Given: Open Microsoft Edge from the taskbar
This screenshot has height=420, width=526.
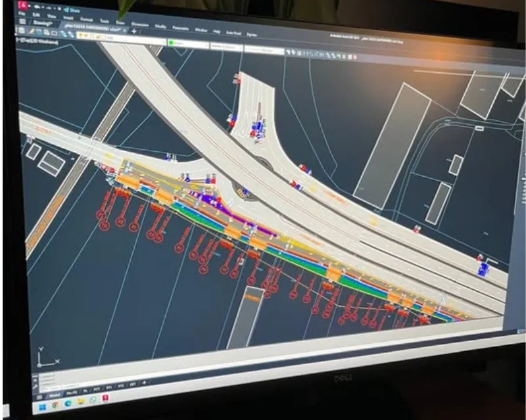Looking at the screenshot, I should 68,404.
